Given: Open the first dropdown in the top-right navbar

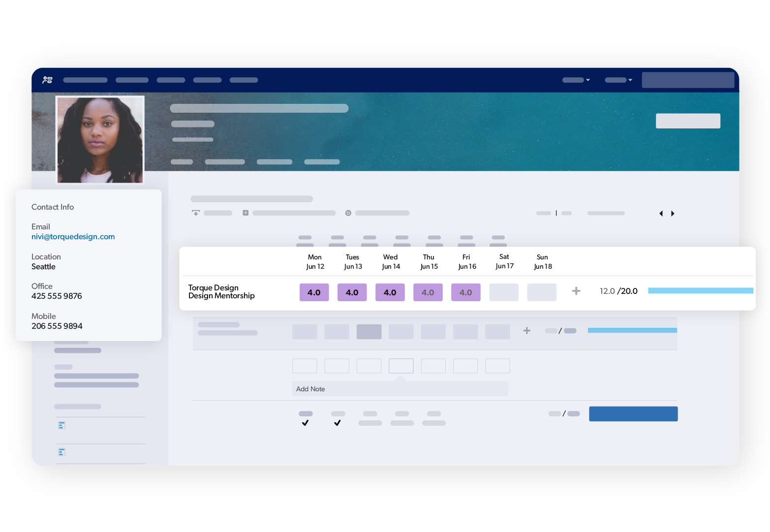Looking at the screenshot, I should pos(576,80).
